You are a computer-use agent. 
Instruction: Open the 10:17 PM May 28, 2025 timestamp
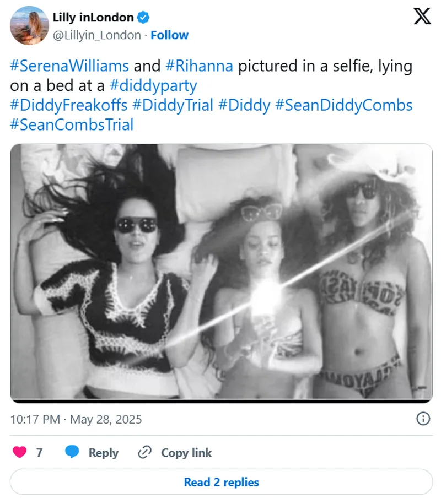76,420
